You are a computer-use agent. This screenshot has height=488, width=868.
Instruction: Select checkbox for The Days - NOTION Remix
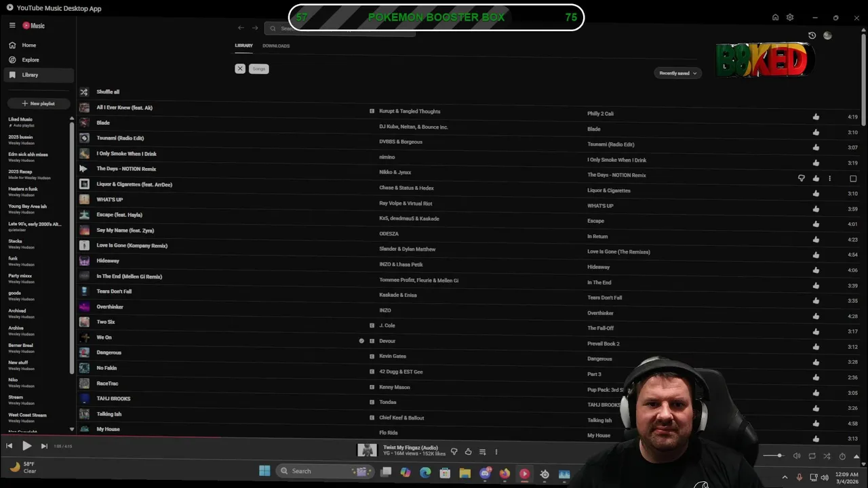tap(853, 178)
